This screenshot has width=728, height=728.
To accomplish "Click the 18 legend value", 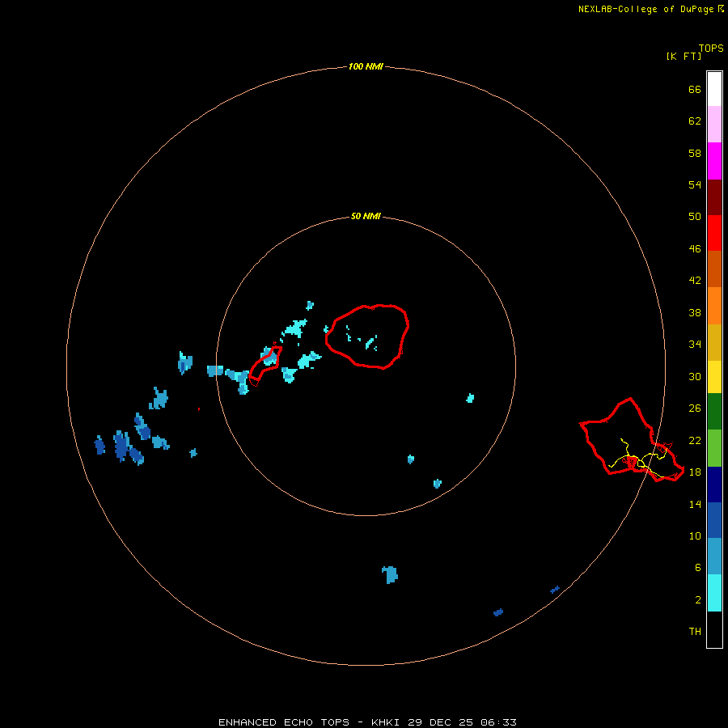I will (695, 472).
